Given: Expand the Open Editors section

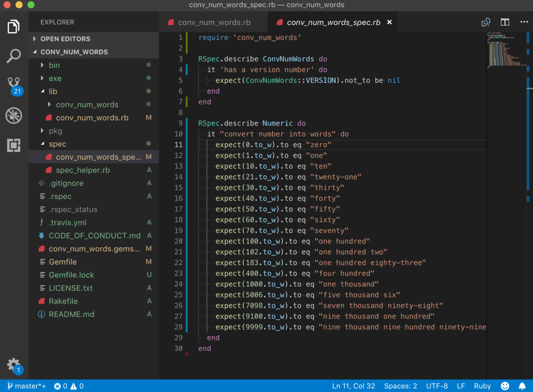Looking at the screenshot, I should pyautogui.click(x=94, y=39).
